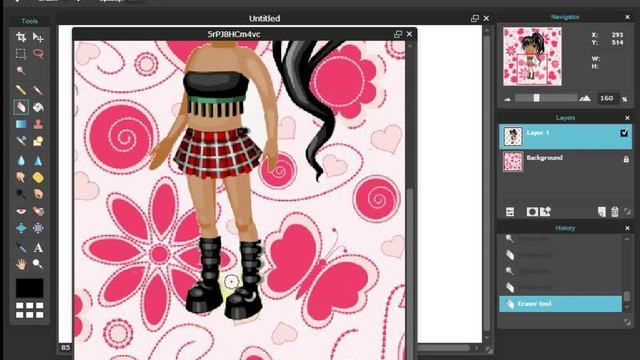Select the Sponge tool
The width and height of the screenshot is (640, 360).
pos(38,177)
